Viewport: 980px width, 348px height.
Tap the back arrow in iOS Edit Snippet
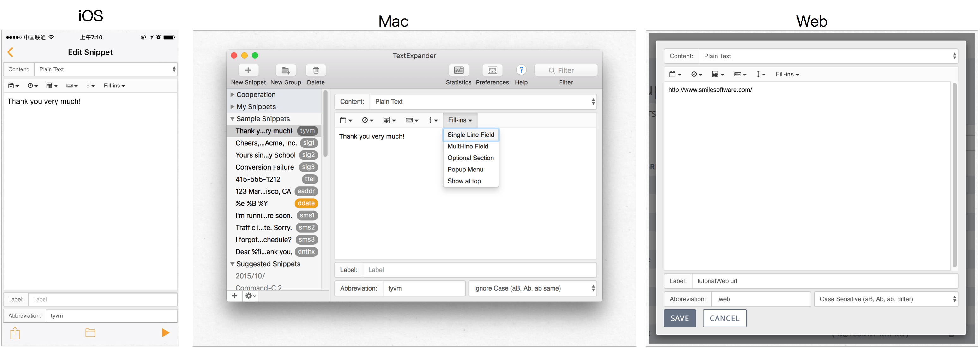[x=10, y=52]
